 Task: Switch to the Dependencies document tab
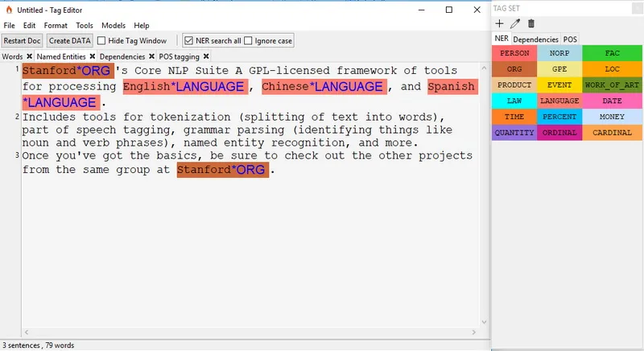[122, 56]
